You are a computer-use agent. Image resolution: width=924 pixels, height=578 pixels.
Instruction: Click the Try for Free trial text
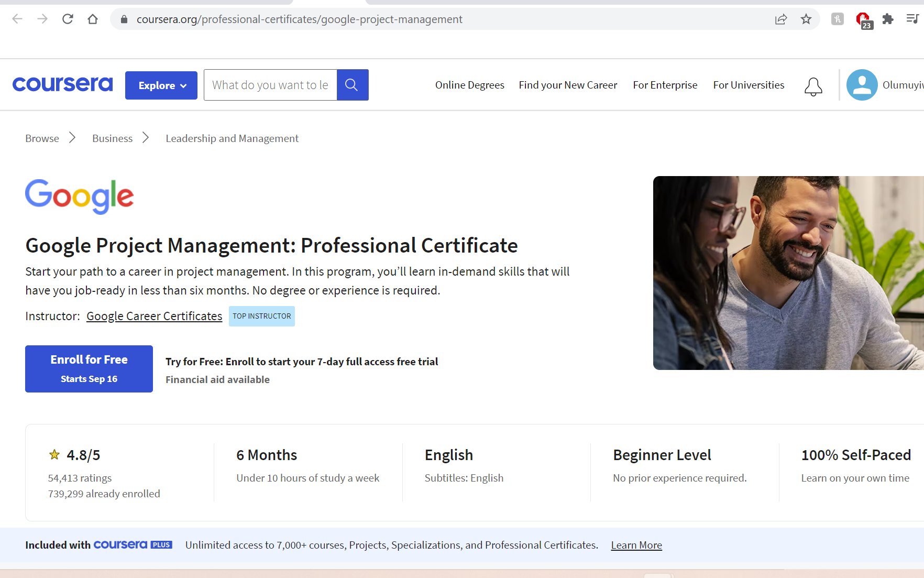(x=302, y=362)
